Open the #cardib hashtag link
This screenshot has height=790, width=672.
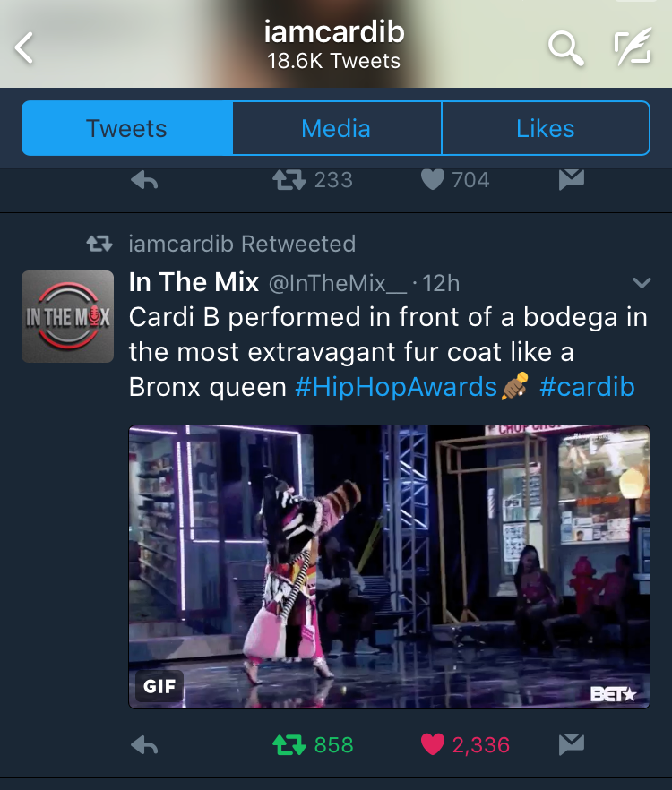pyautogui.click(x=587, y=387)
